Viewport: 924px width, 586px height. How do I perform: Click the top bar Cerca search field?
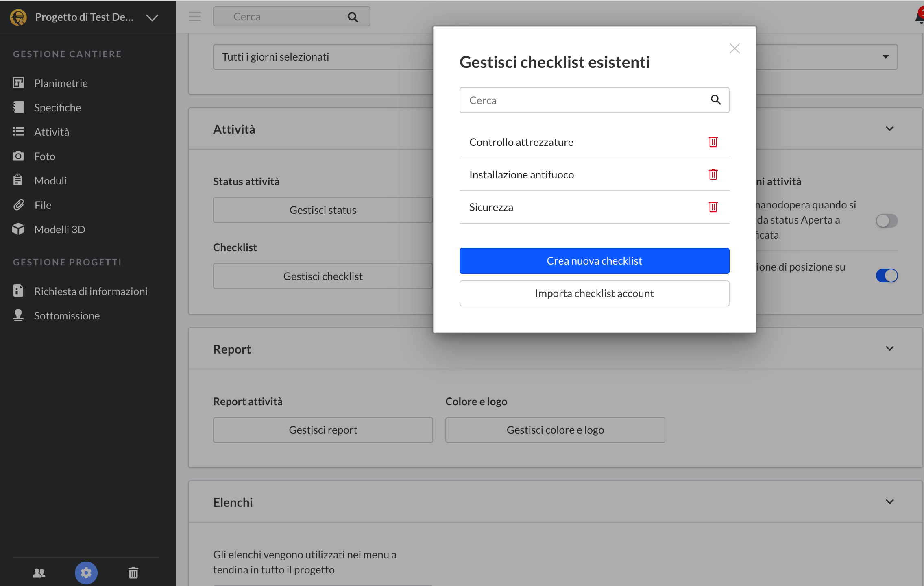292,17
